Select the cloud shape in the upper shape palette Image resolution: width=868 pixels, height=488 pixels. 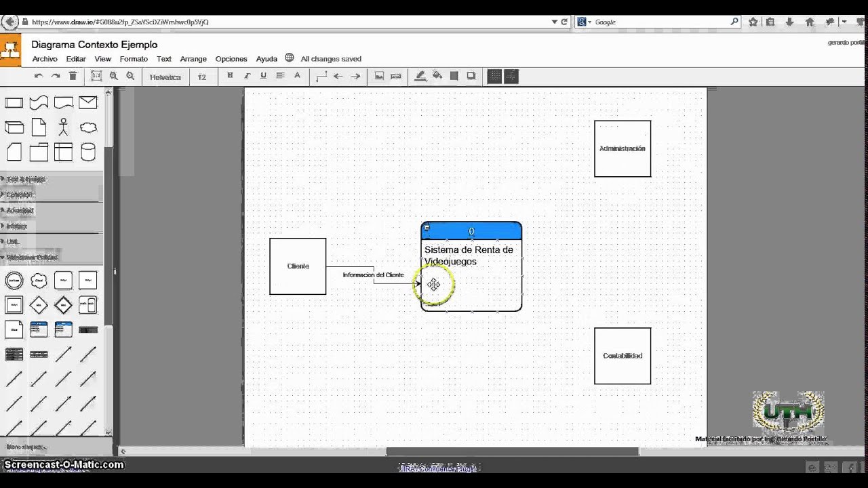tap(88, 127)
